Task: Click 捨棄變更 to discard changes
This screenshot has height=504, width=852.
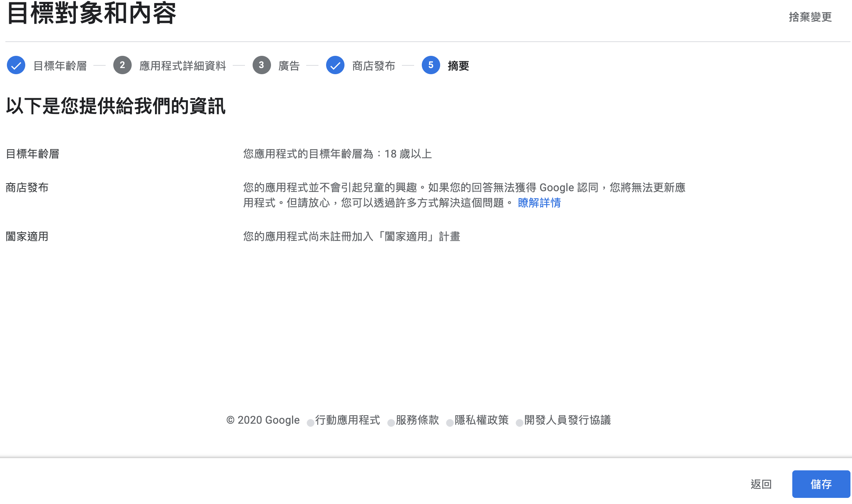Action: pyautogui.click(x=810, y=17)
